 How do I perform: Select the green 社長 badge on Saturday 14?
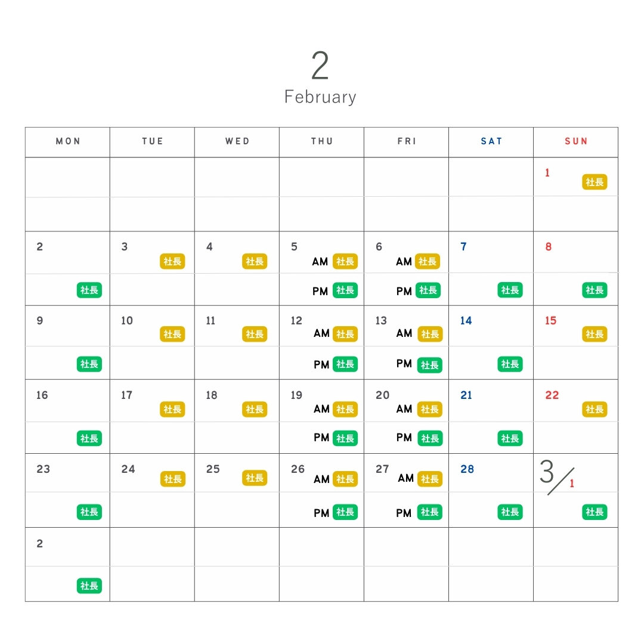point(510,364)
